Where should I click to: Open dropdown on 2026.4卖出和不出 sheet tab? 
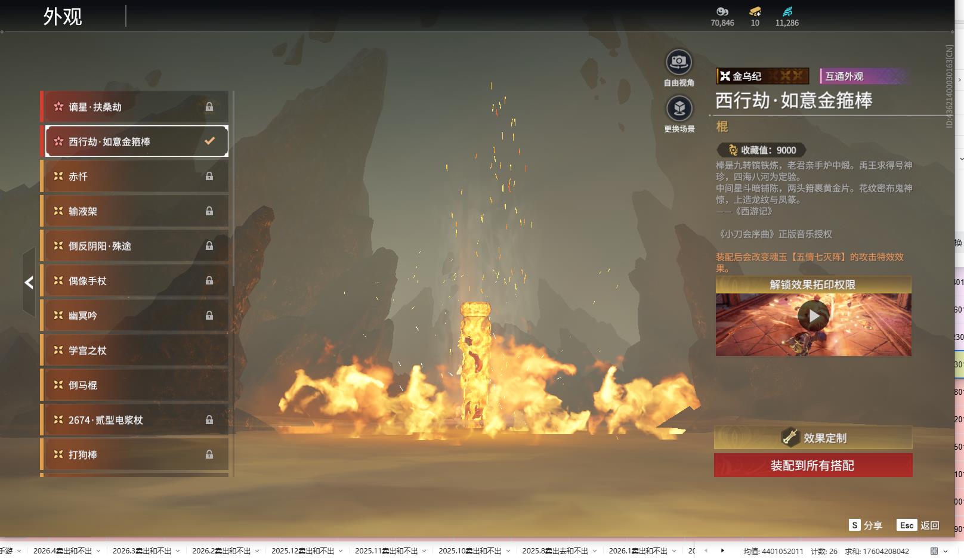98,551
